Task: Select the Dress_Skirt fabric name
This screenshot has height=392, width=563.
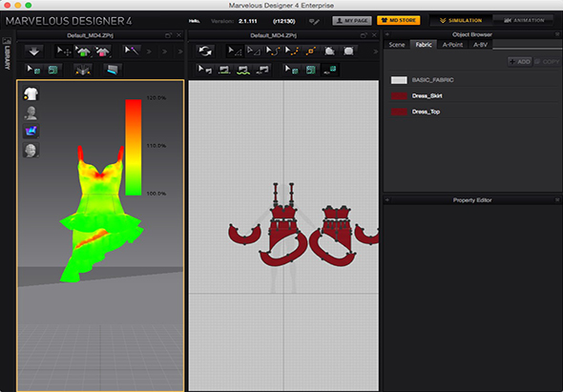Action: (x=427, y=95)
